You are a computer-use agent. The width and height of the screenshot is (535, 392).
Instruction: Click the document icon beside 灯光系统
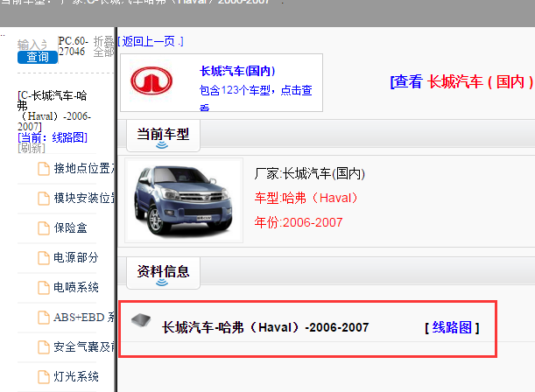coord(43,377)
